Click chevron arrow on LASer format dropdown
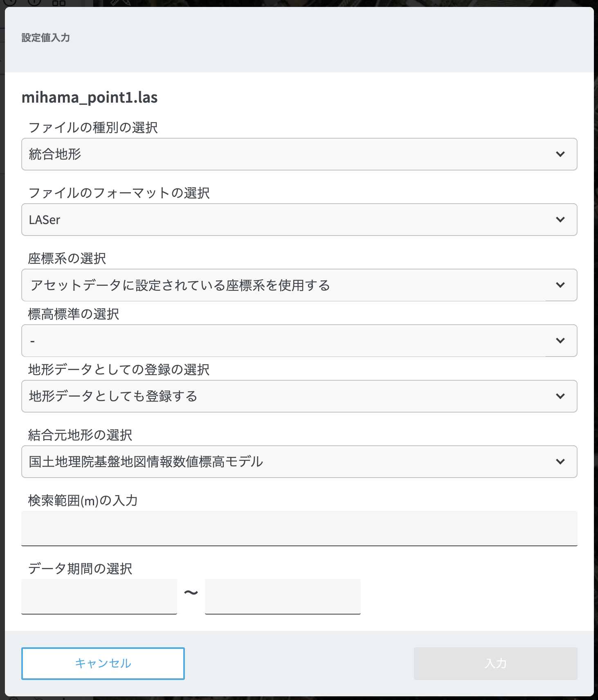The width and height of the screenshot is (598, 700). pyautogui.click(x=560, y=220)
